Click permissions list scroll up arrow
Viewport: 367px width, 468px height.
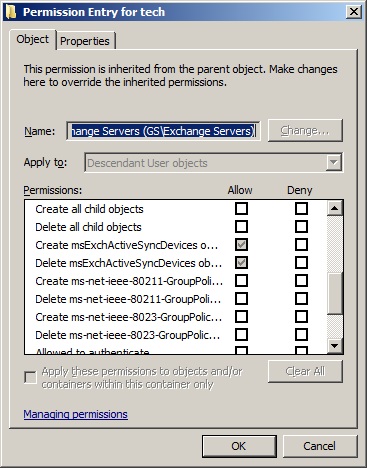point(335,208)
